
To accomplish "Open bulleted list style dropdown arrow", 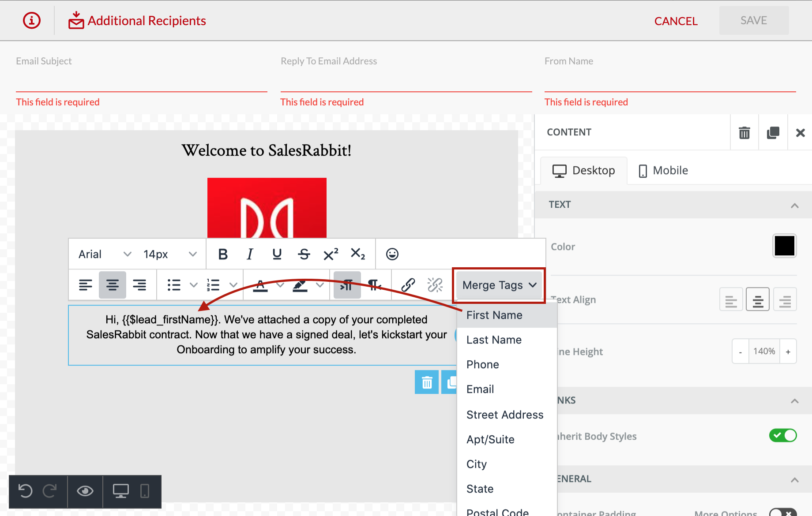I will (193, 285).
